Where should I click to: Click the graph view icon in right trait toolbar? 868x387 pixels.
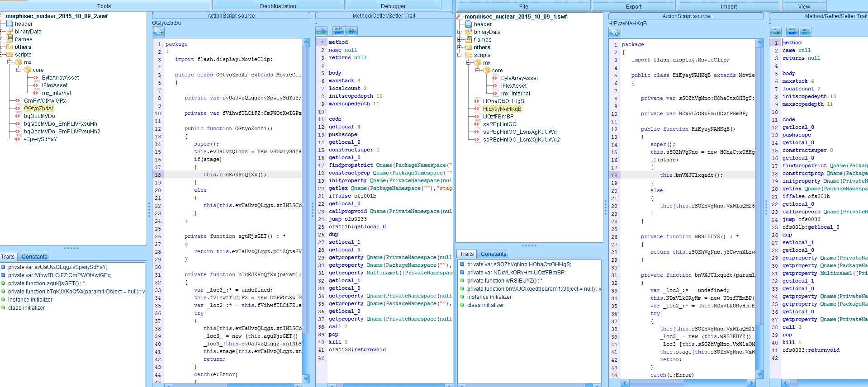click(775, 32)
